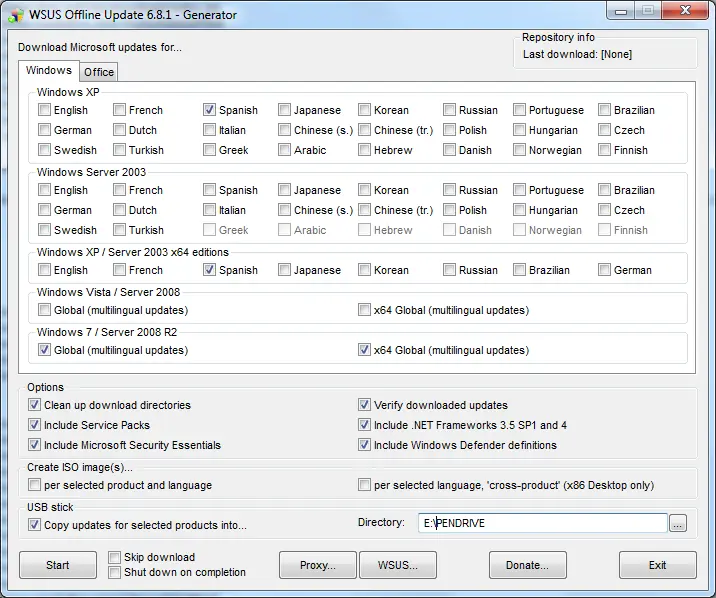
Task: Uncheck Spanish in XP / Server 2003 x64 editions
Action: click(x=209, y=270)
